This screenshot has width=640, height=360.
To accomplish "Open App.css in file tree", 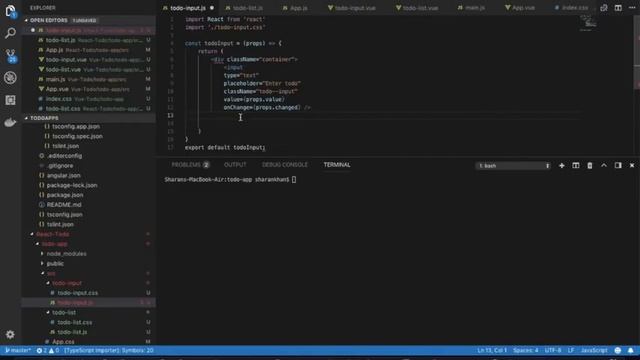I will (x=63, y=342).
